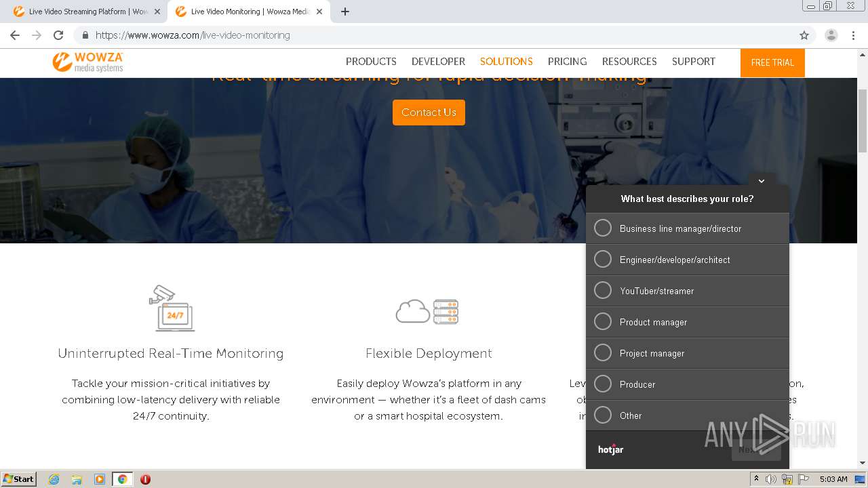Show hidden system tray icons
The image size is (868, 488).
click(x=756, y=479)
